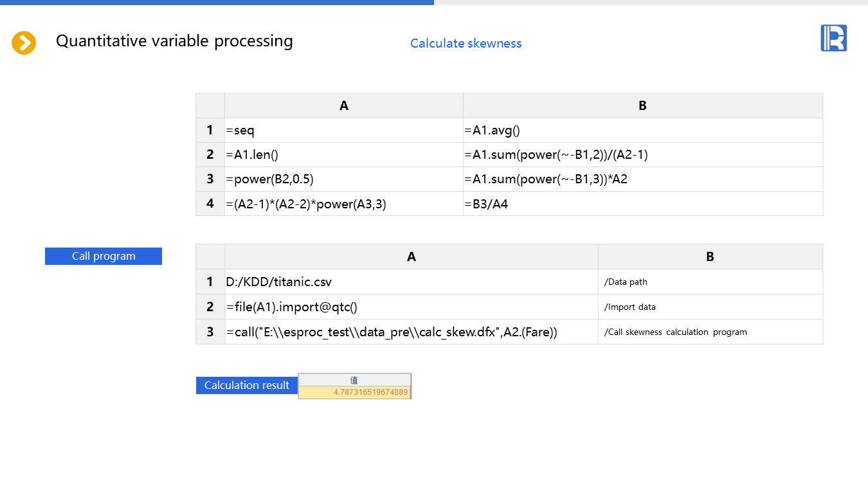Click the Calculate skewness link
Screen dimensions: 868x488
click(x=466, y=43)
